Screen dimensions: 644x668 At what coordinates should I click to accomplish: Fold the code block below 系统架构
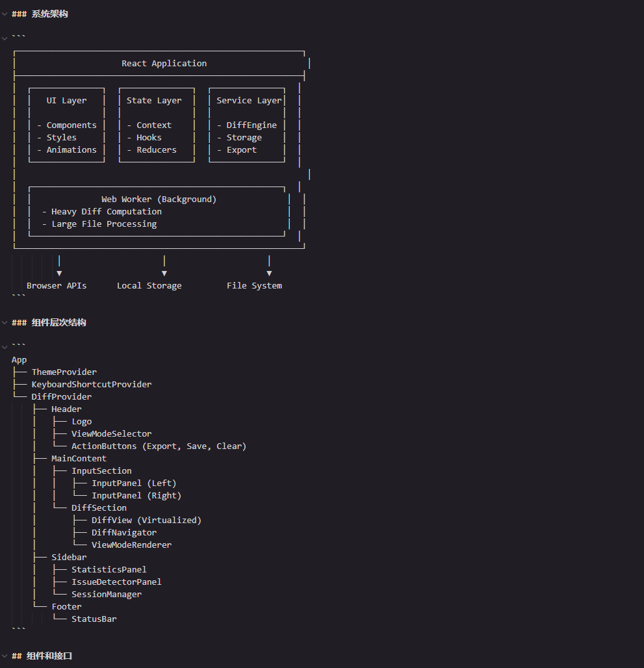tap(5, 38)
